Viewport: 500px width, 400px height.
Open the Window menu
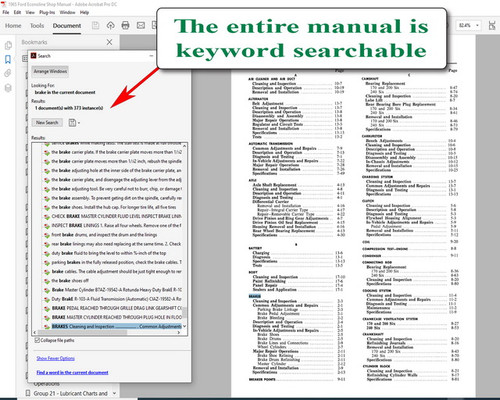tap(67, 12)
